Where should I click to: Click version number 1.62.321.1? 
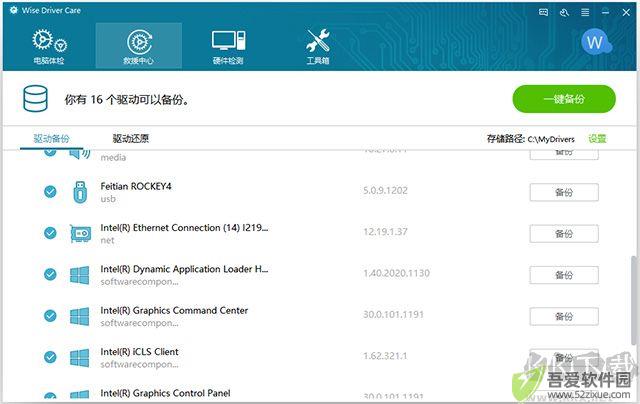385,356
